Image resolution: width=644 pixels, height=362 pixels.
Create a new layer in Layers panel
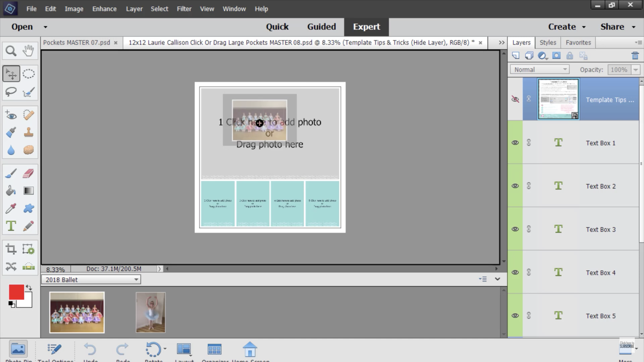(x=516, y=56)
